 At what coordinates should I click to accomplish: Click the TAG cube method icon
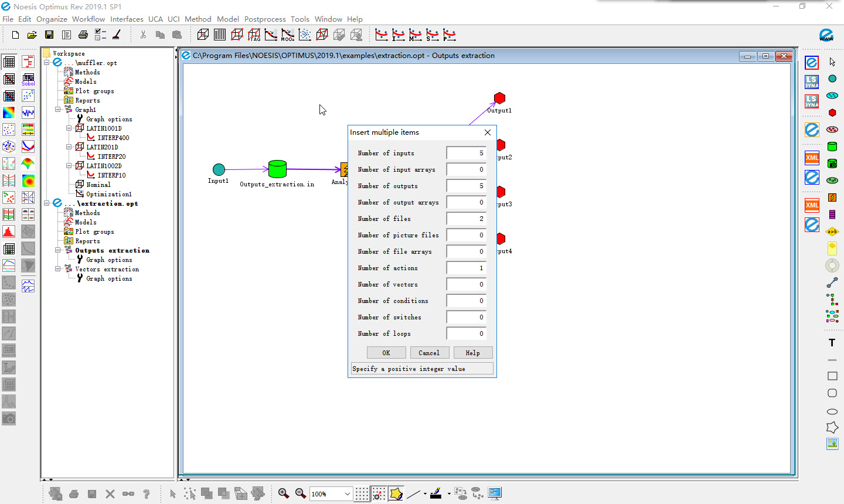[254, 35]
